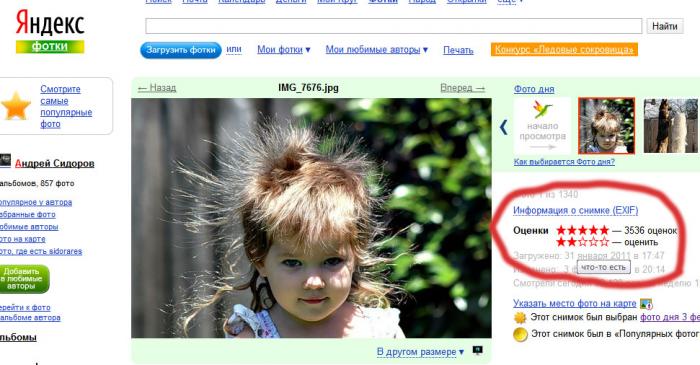This screenshot has height=365, width=700.
Task: Open the или alternative upload link
Action: [233, 49]
